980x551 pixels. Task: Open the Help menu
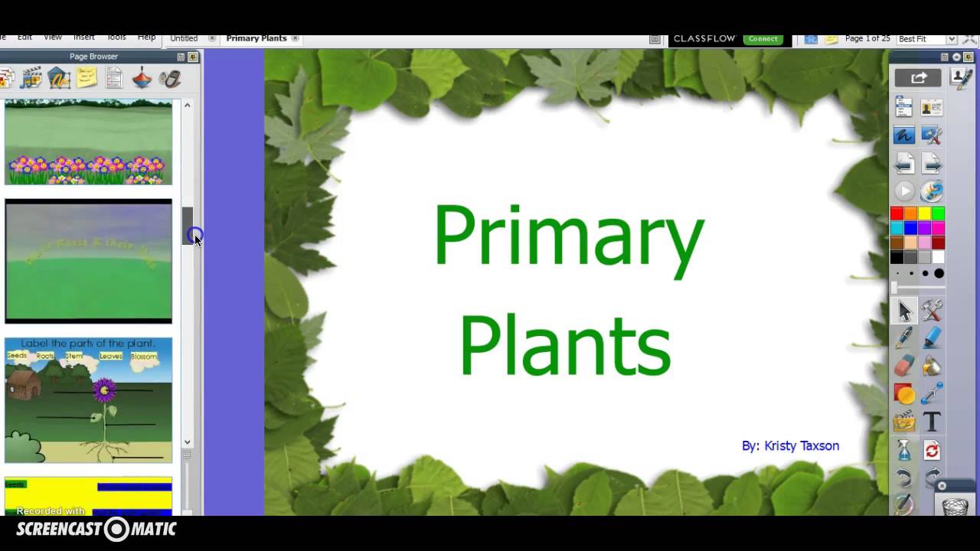[146, 37]
